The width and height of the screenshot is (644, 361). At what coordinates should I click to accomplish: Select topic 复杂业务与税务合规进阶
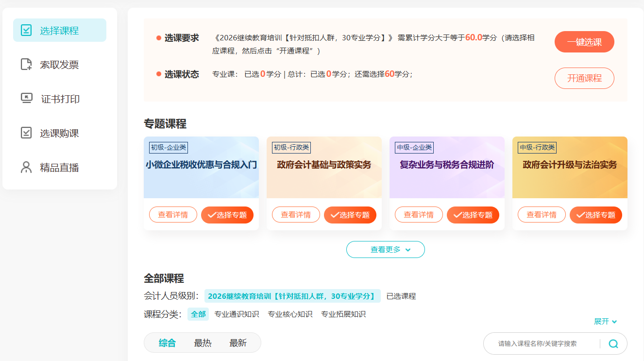pyautogui.click(x=473, y=215)
